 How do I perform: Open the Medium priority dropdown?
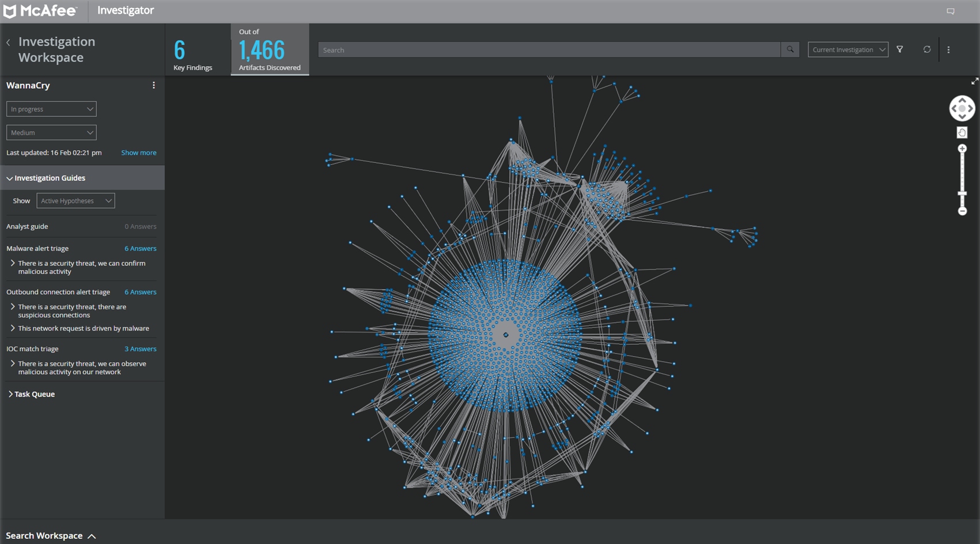(x=51, y=132)
